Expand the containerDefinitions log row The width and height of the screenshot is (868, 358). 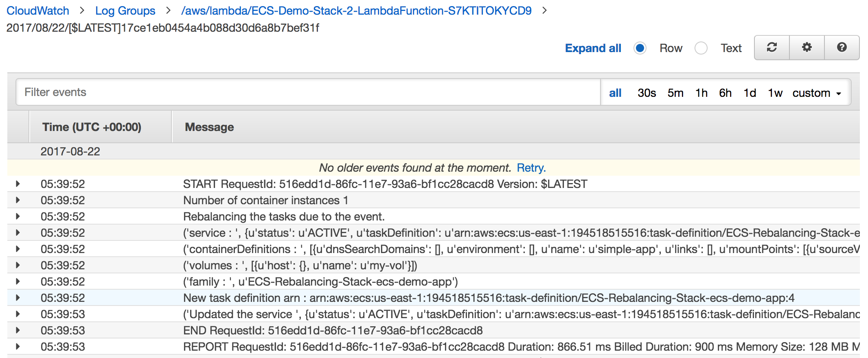(x=18, y=249)
